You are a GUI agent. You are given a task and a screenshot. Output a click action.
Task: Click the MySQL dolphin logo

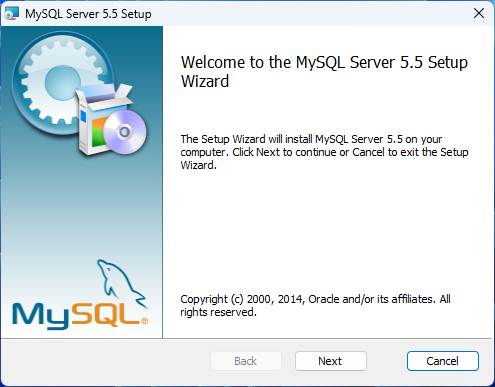(122, 284)
